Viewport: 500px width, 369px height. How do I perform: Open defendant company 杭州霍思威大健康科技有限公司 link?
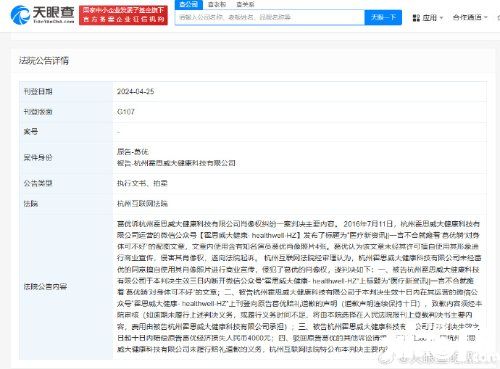pos(184,163)
